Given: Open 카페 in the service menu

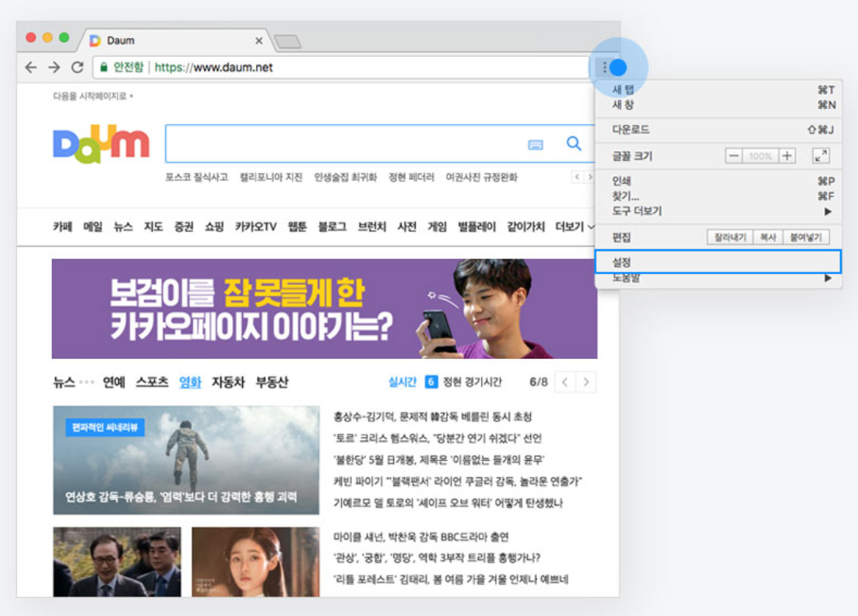Looking at the screenshot, I should click(x=62, y=227).
